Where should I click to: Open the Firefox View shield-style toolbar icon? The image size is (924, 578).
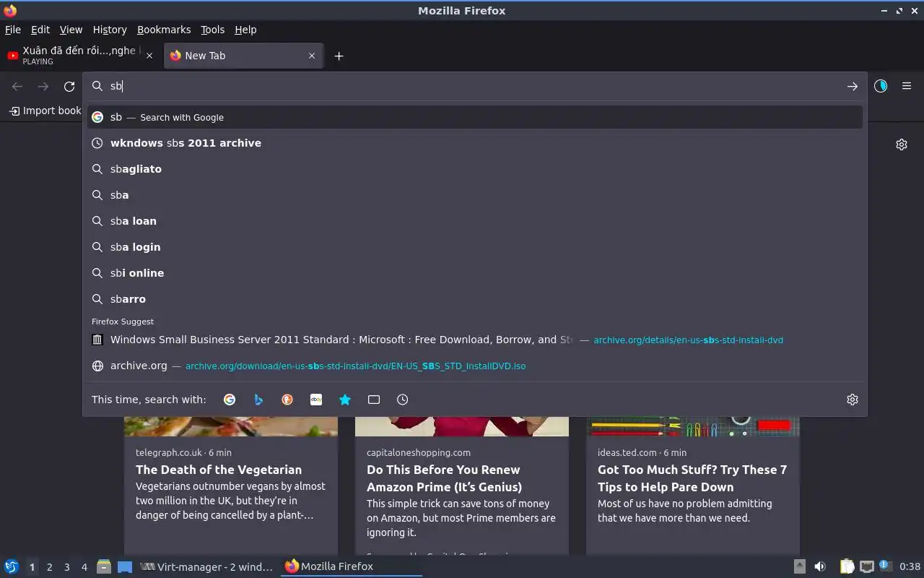coord(881,86)
